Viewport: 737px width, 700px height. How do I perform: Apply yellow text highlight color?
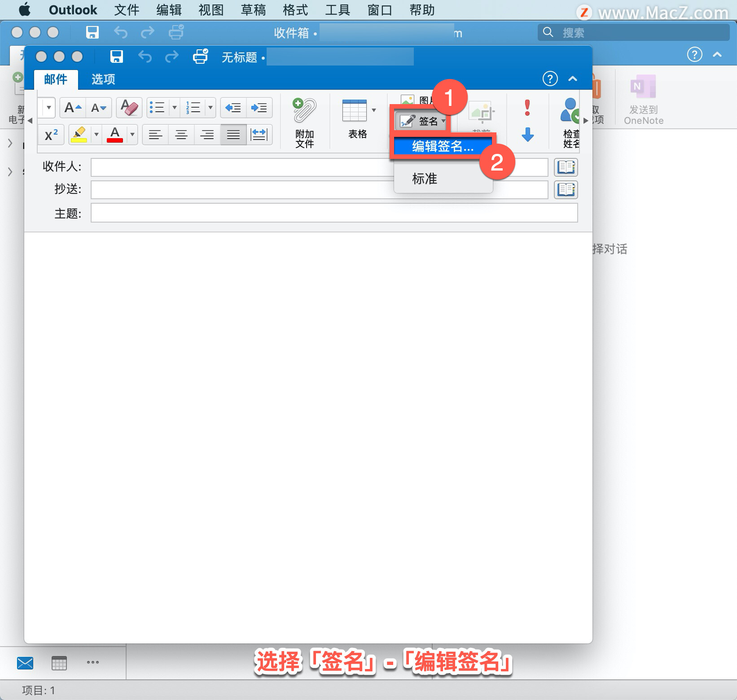point(79,135)
